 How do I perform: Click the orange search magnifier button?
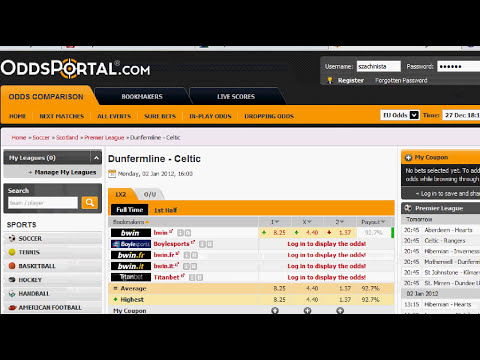(90, 203)
